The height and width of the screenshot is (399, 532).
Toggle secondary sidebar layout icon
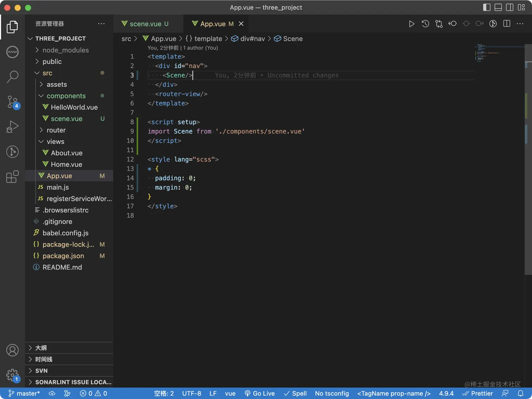coord(509,7)
